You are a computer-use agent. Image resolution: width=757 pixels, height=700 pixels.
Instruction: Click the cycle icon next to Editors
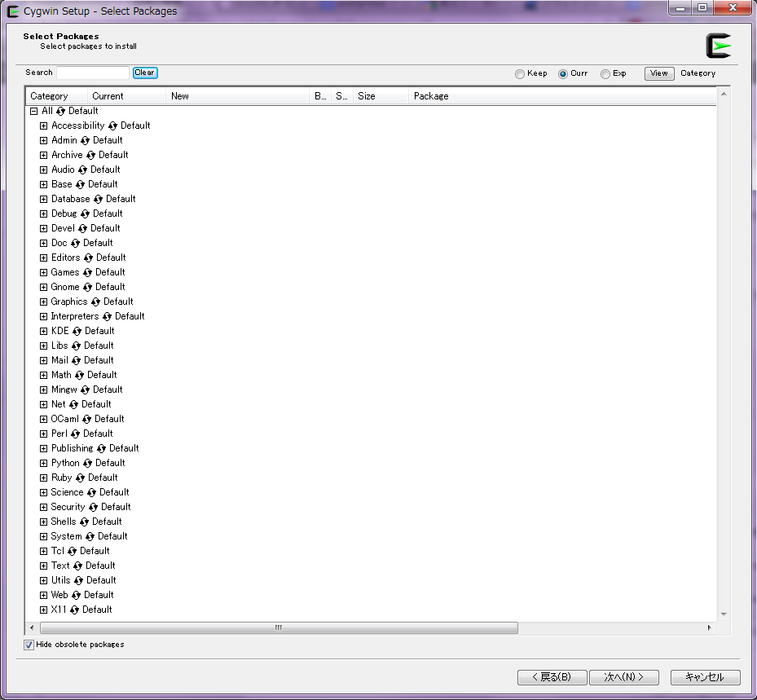pos(88,258)
